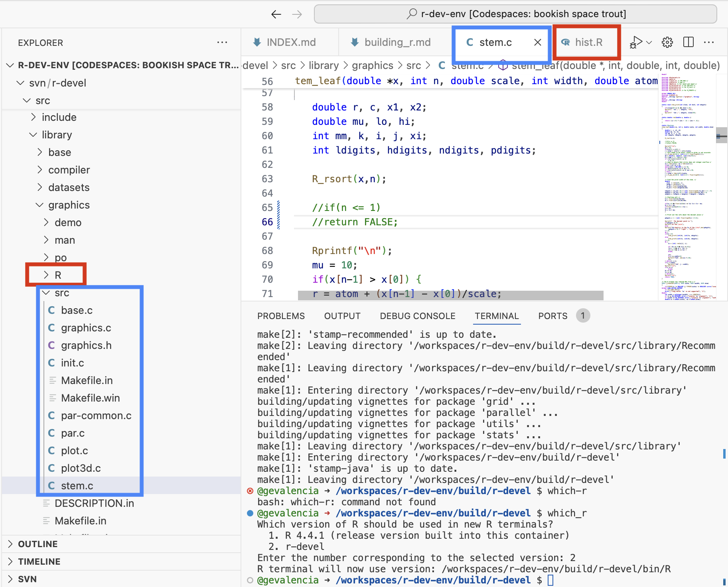728x587 pixels.
Task: Expand the OUTLINE section
Action: (x=37, y=544)
